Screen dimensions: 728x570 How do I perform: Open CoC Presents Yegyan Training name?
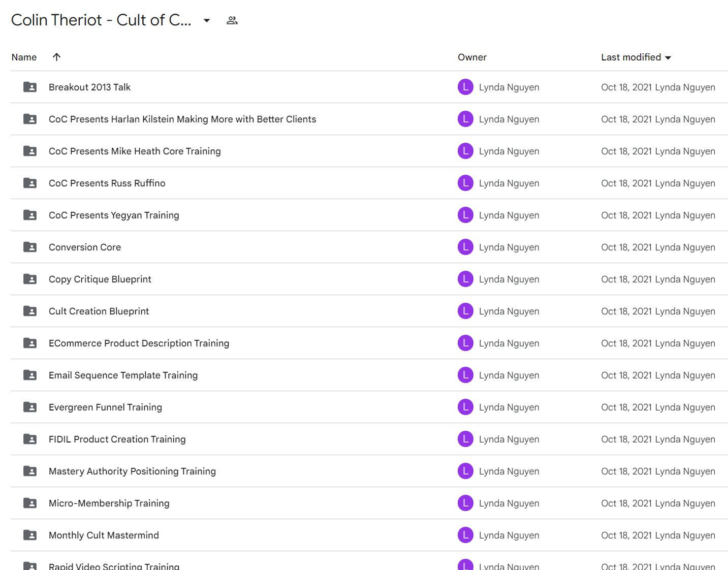click(114, 215)
